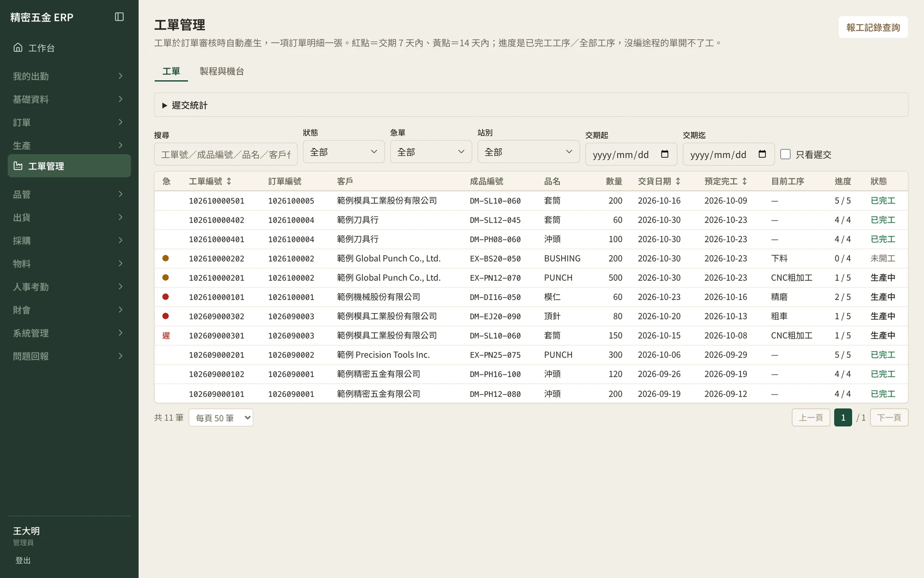
Task: Sort by 交貨日期 using its sort arrows
Action: pos(678,181)
